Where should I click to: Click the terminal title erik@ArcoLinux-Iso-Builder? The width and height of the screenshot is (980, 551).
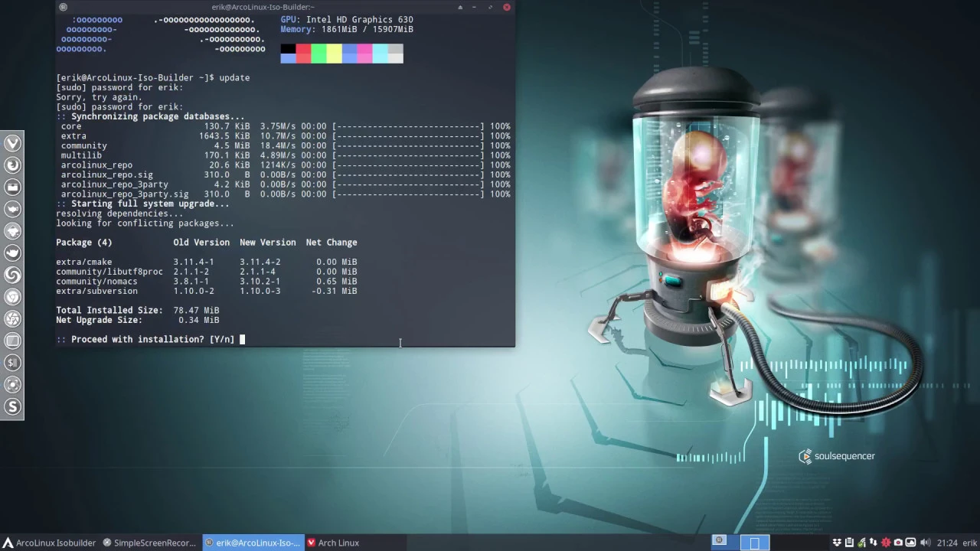click(263, 7)
